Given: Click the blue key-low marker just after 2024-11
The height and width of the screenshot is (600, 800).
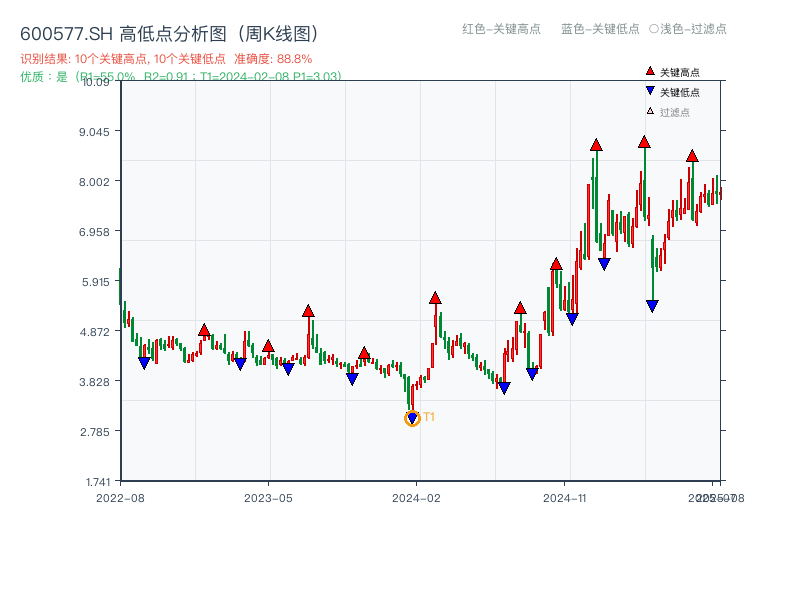Looking at the screenshot, I should point(572,319).
